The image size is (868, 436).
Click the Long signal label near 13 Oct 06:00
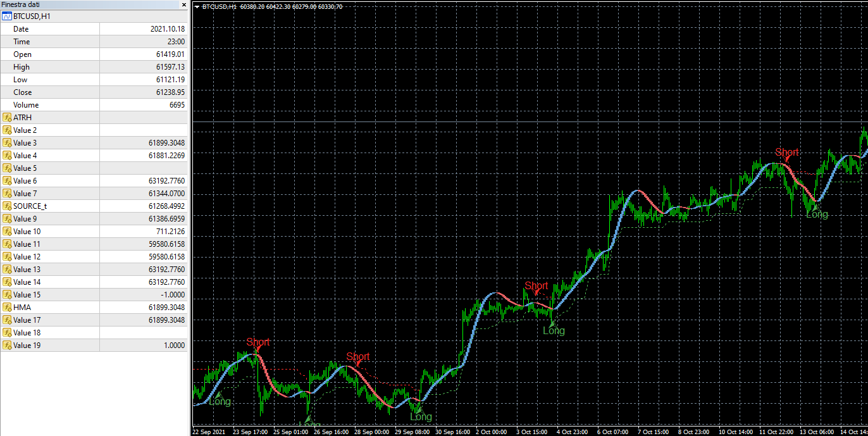tap(817, 215)
